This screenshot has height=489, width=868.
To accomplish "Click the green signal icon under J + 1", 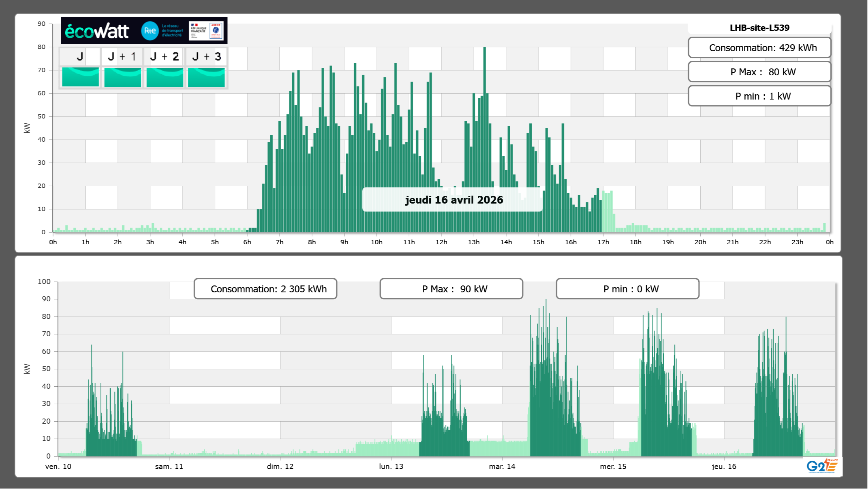I will [x=123, y=77].
